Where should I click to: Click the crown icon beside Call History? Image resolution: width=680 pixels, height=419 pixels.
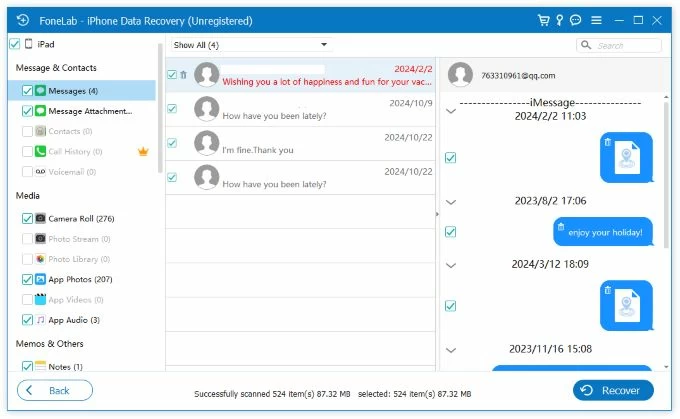pos(143,152)
